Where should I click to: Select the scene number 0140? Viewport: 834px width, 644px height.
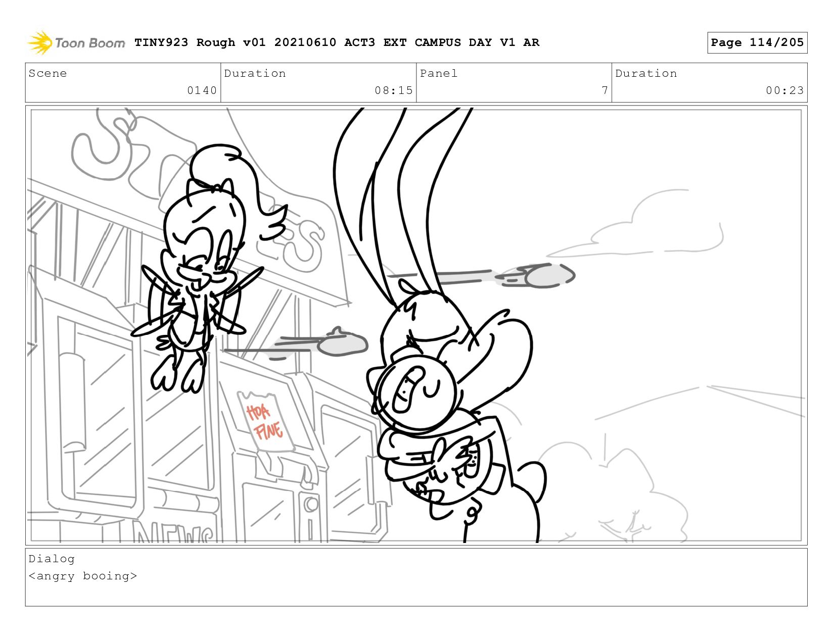(202, 90)
